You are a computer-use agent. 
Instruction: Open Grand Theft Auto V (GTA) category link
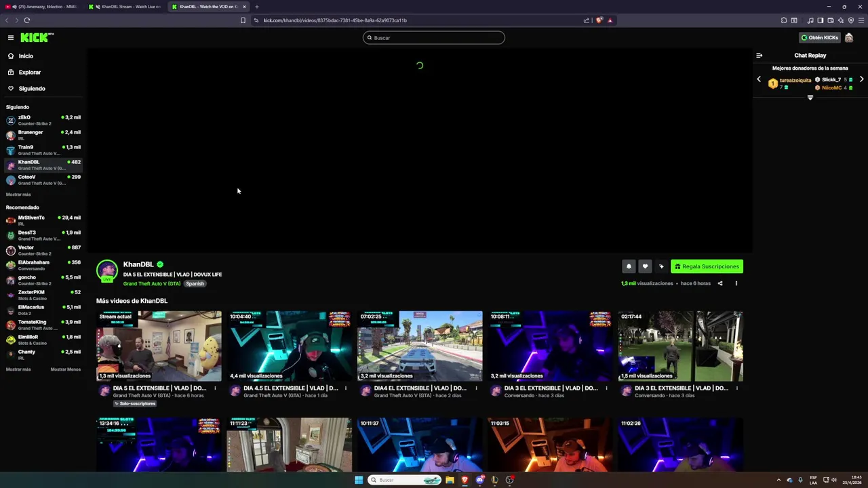point(152,284)
